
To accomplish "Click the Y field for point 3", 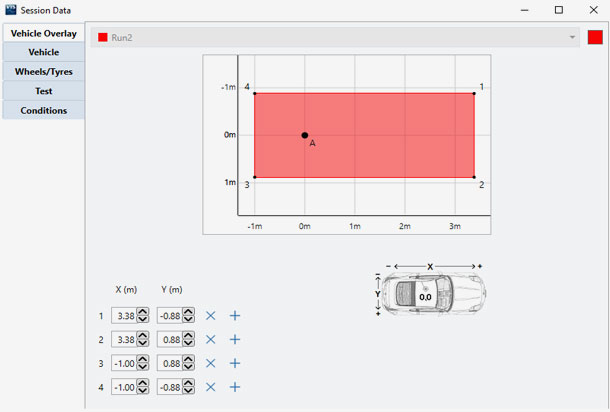I will [x=169, y=364].
